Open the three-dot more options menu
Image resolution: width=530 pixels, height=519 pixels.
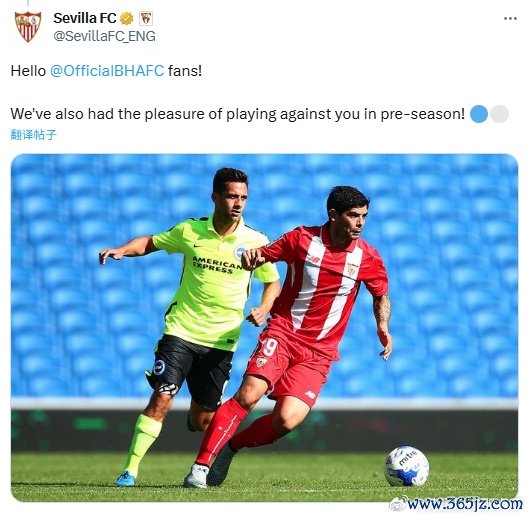[510, 19]
